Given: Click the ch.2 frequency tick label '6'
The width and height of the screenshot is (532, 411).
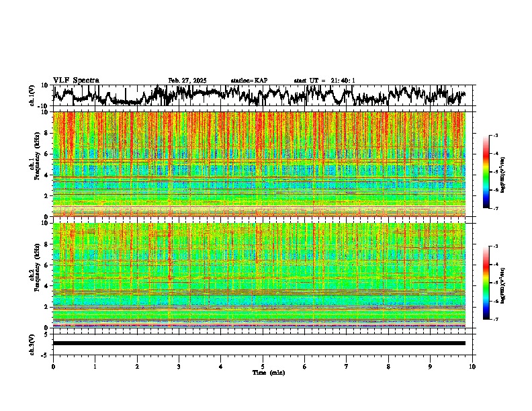Looking at the screenshot, I should [46, 265].
